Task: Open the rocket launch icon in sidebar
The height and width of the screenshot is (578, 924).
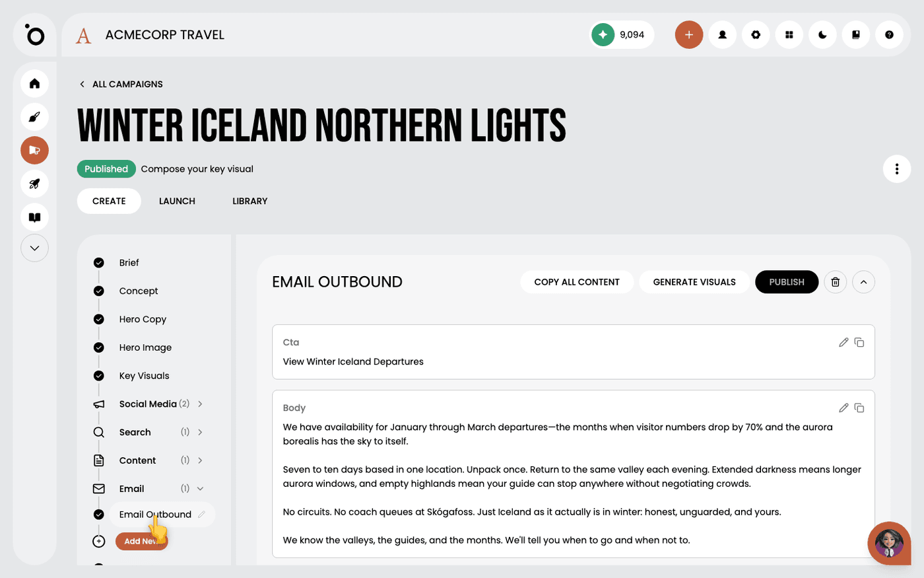Action: (34, 184)
